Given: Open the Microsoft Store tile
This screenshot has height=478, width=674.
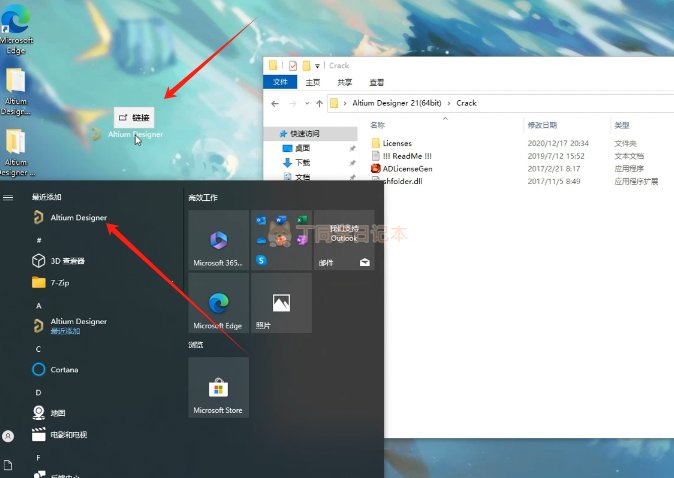Looking at the screenshot, I should point(218,387).
